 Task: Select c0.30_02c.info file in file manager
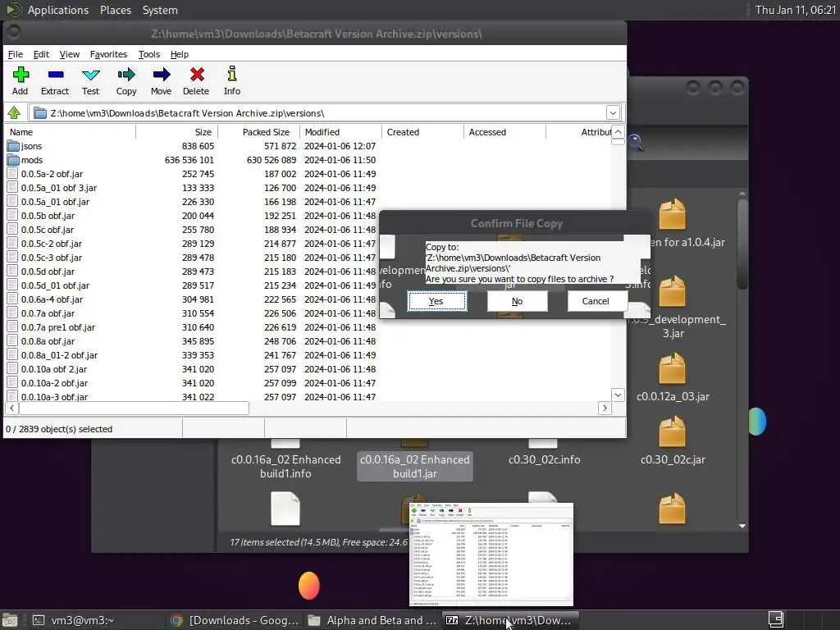click(544, 459)
